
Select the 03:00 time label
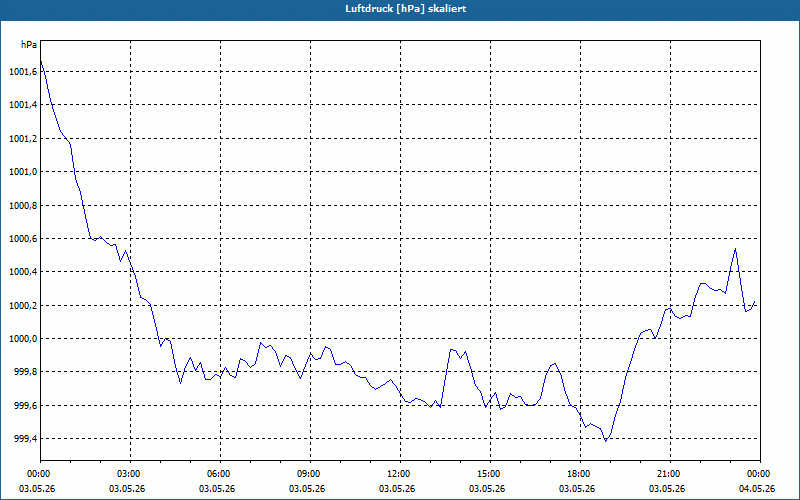point(131,474)
